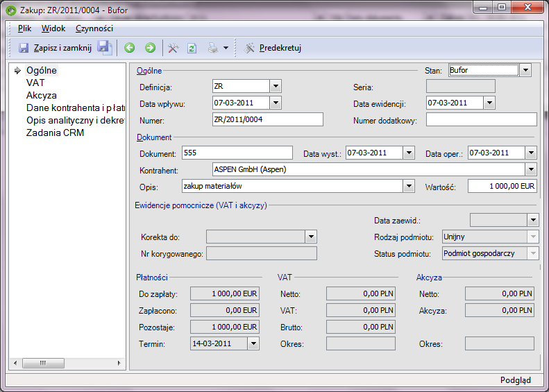Expand the Kontrahent dropdown arrow
This screenshot has width=549, height=392.
click(531, 169)
